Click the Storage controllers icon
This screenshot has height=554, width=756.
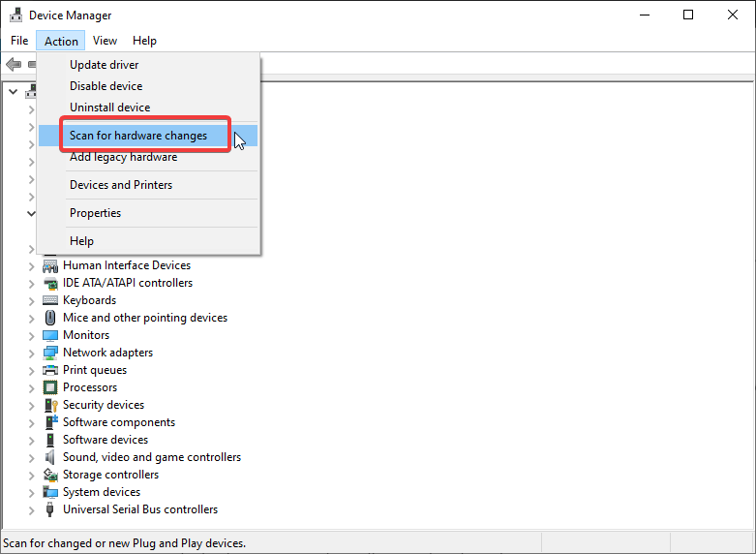(x=50, y=475)
